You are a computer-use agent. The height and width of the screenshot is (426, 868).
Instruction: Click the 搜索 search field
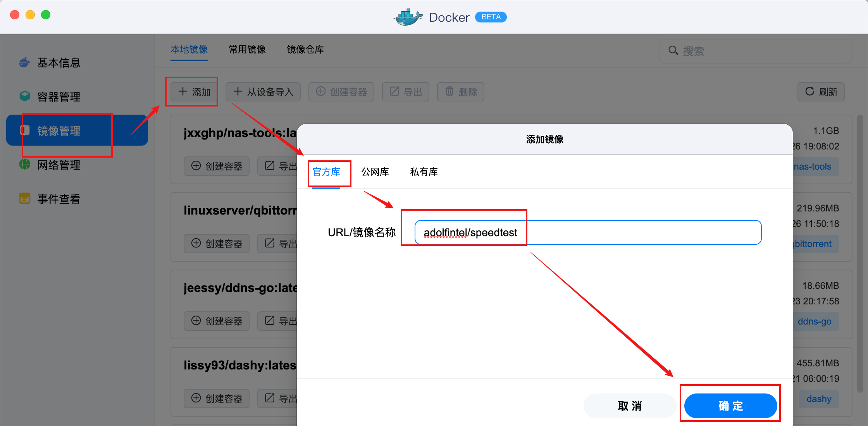[x=756, y=51]
